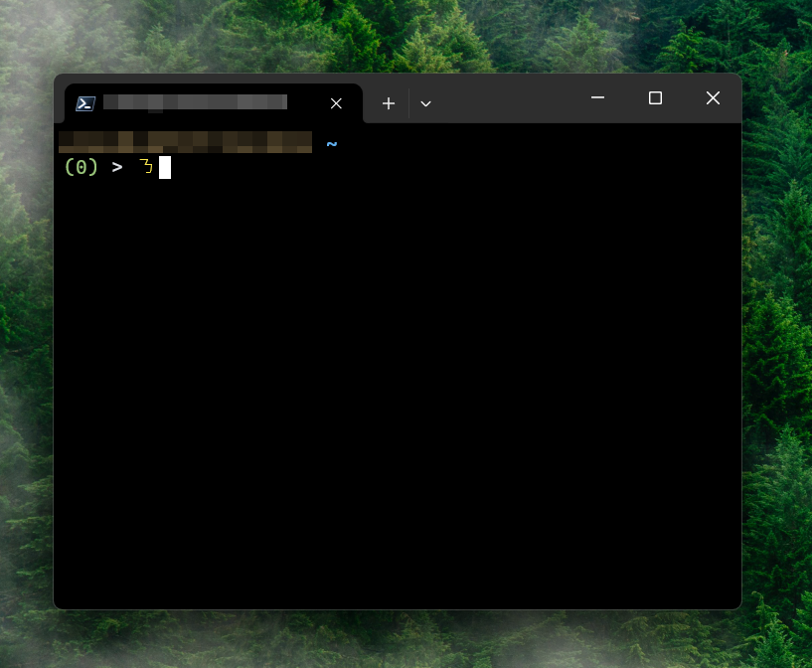Click the blue tilde path indicator
Viewport: 812px width, 668px height.
(332, 144)
